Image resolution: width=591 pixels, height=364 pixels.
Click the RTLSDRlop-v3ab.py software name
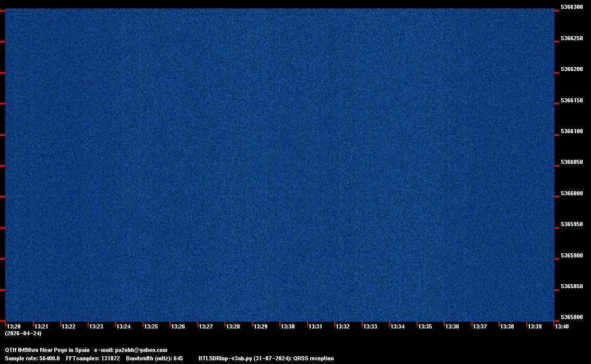pyautogui.click(x=226, y=358)
